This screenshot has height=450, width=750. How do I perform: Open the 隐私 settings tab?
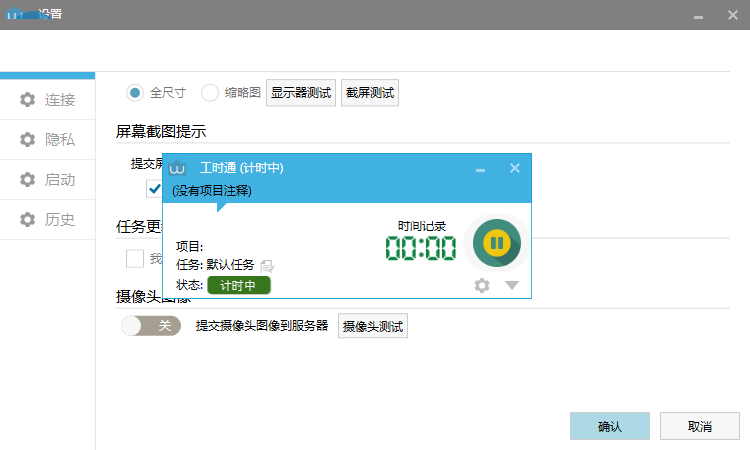(x=47, y=140)
